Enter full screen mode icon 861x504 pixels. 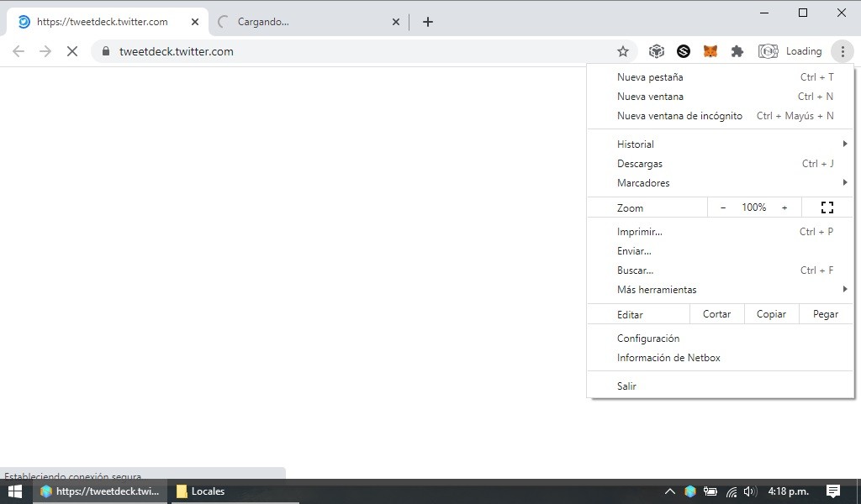pos(827,207)
